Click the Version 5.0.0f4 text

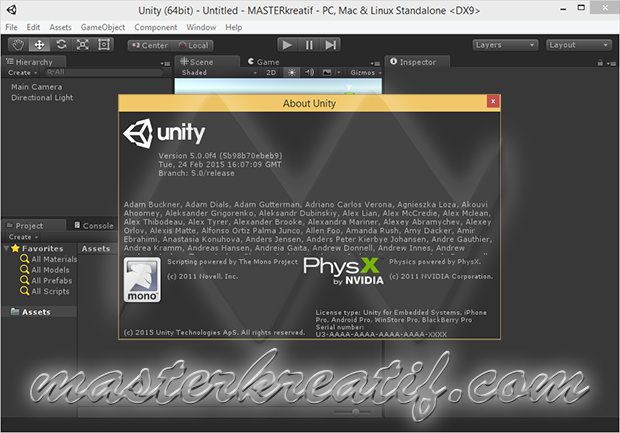tap(220, 155)
